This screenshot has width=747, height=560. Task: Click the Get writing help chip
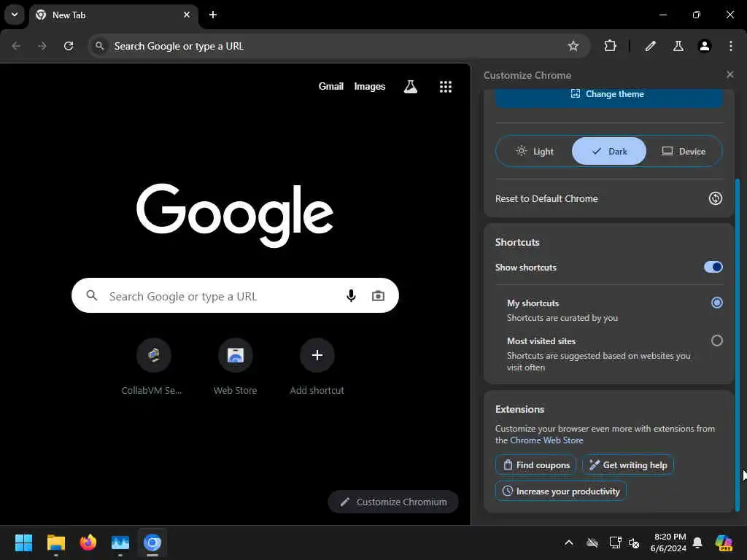pos(628,464)
